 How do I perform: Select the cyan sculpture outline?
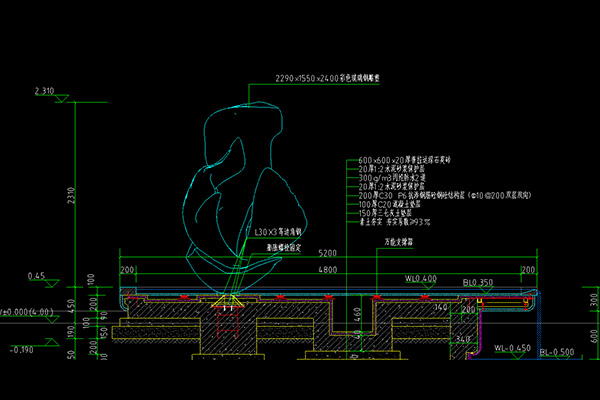(245, 198)
